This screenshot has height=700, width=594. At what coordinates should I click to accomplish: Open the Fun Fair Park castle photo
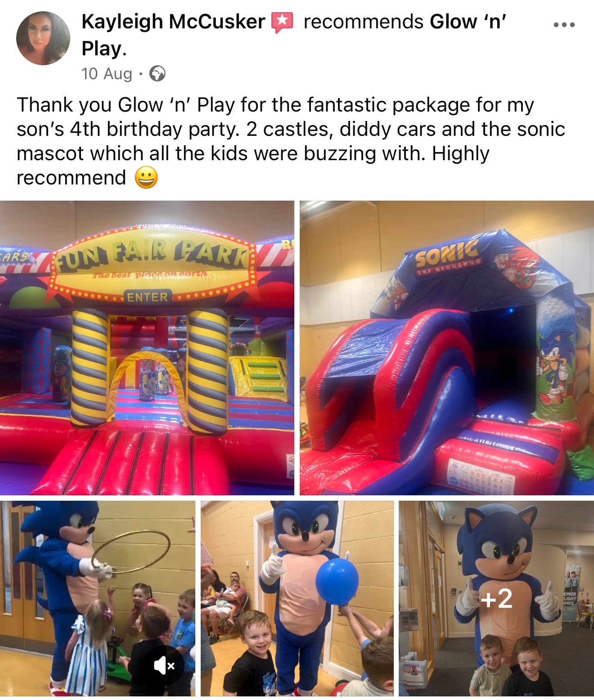147,348
